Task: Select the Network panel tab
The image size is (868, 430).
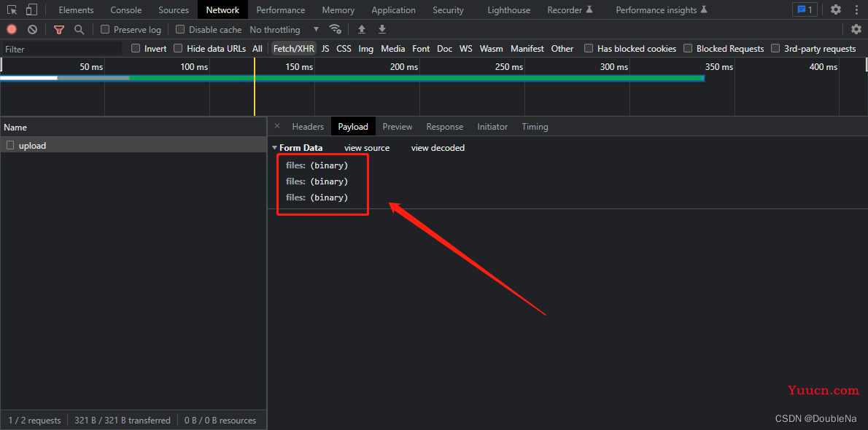Action: click(x=222, y=10)
